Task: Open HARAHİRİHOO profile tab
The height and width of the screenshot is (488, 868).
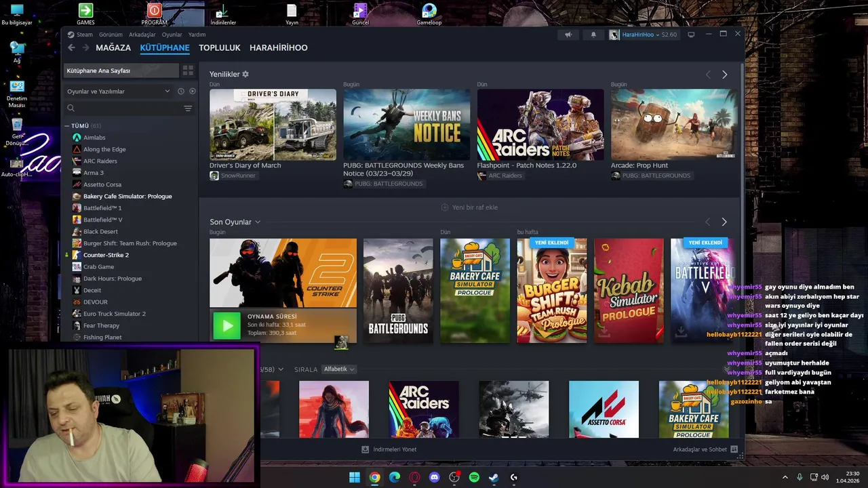Action: (279, 47)
